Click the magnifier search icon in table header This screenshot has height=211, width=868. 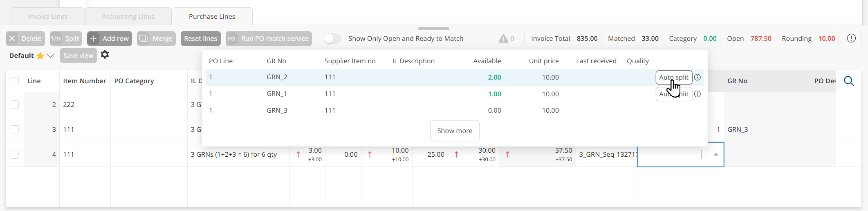(x=849, y=81)
